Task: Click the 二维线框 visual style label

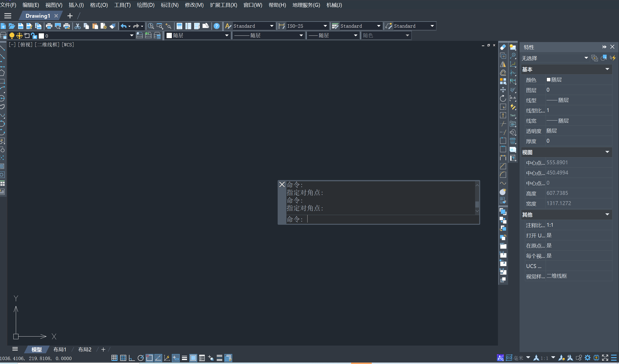Action: click(47, 45)
